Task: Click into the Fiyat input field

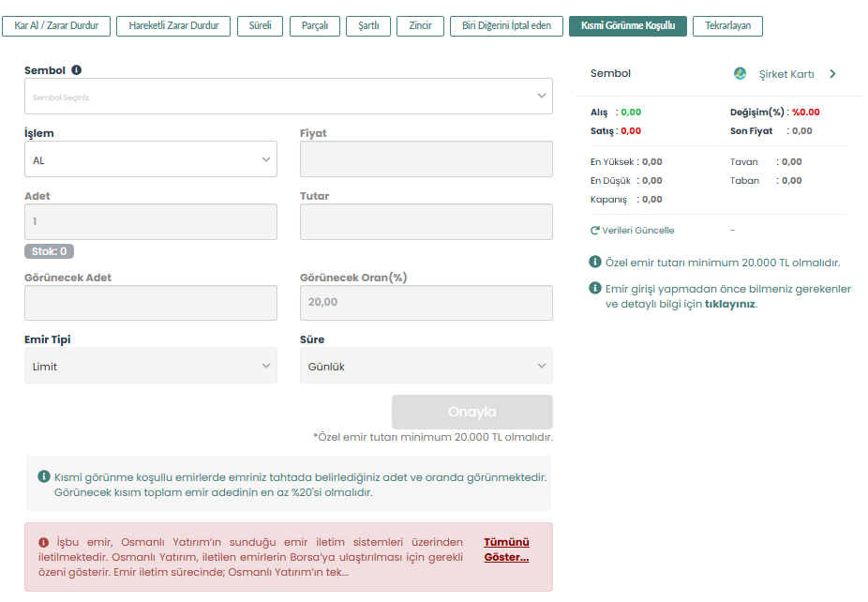Action: [x=426, y=159]
